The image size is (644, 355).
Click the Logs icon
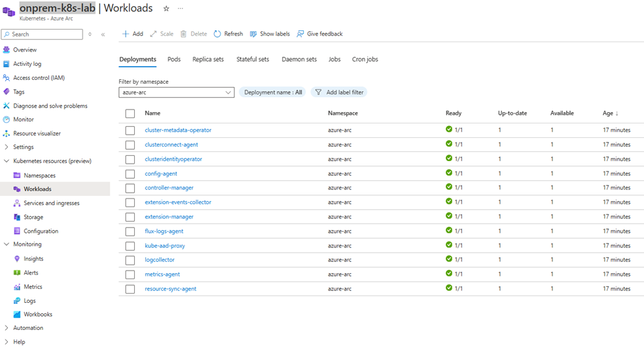click(x=17, y=300)
